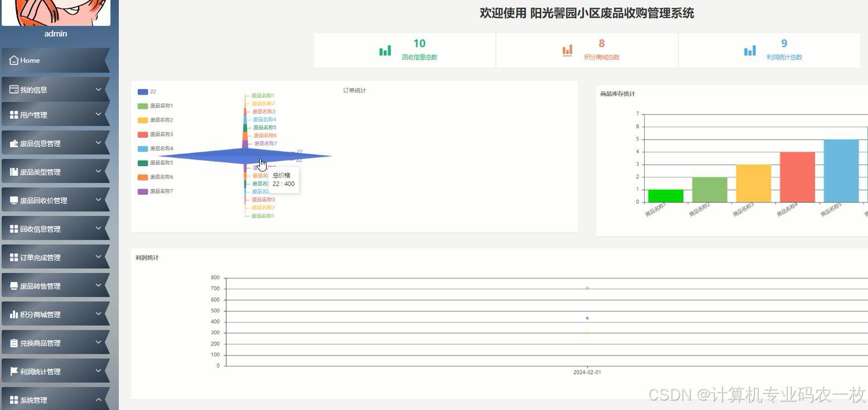This screenshot has height=410, width=868.
Task: Click the orange bar-chart icon beside 积分商城总数
Action: [x=567, y=50]
